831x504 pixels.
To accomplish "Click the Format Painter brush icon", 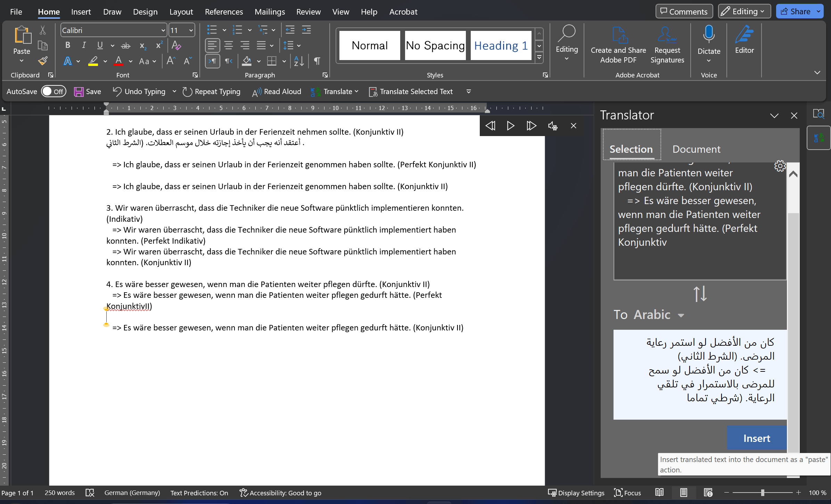I will 43,61.
